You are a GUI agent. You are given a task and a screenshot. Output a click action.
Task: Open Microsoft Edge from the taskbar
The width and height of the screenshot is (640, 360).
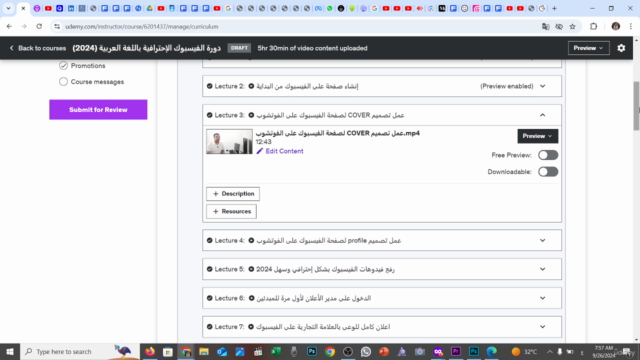492,351
